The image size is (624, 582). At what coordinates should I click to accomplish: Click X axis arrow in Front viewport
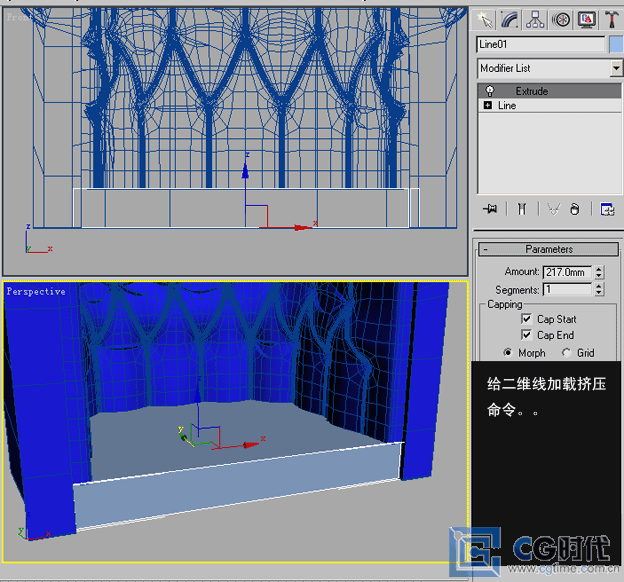click(x=302, y=227)
